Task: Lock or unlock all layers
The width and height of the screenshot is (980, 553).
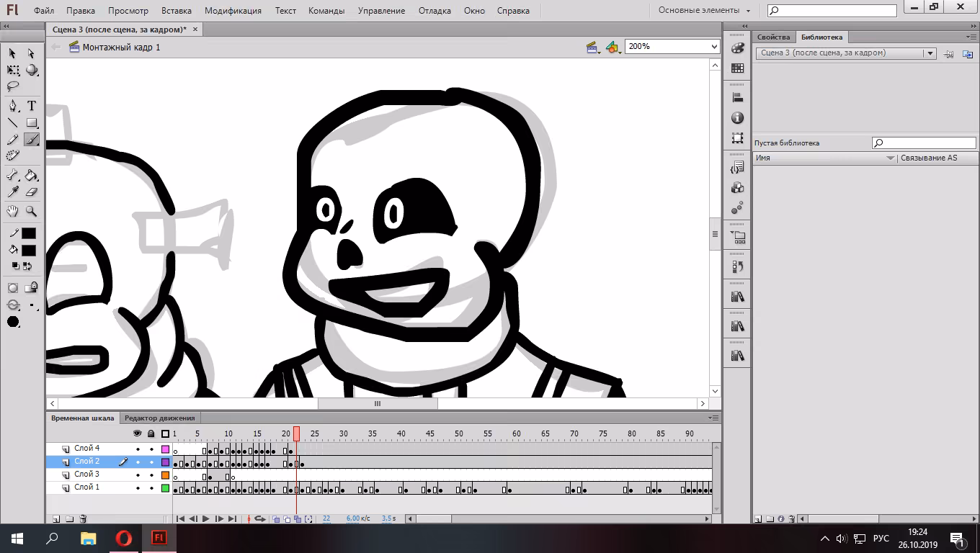Action: (x=151, y=433)
